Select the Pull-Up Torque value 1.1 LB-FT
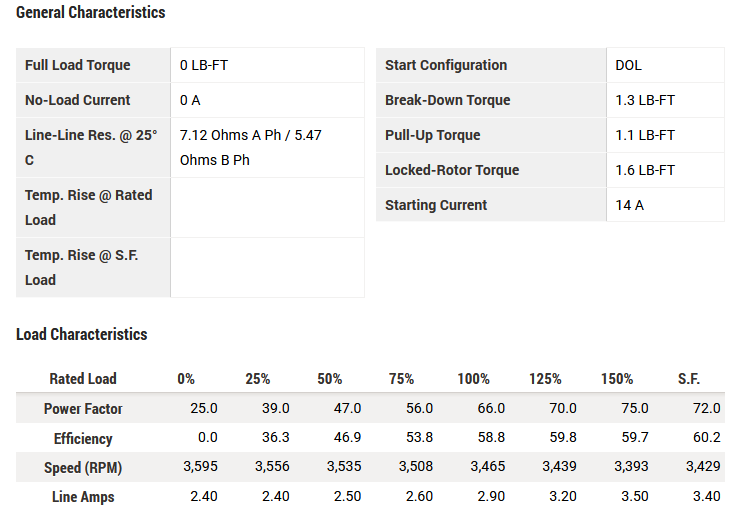This screenshot has width=741, height=521. point(645,135)
